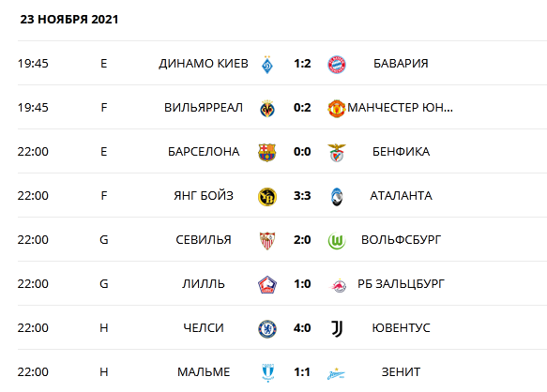Open the 4:0 Chelsea–Juventus match score
The height and width of the screenshot is (392, 547).
coord(302,328)
